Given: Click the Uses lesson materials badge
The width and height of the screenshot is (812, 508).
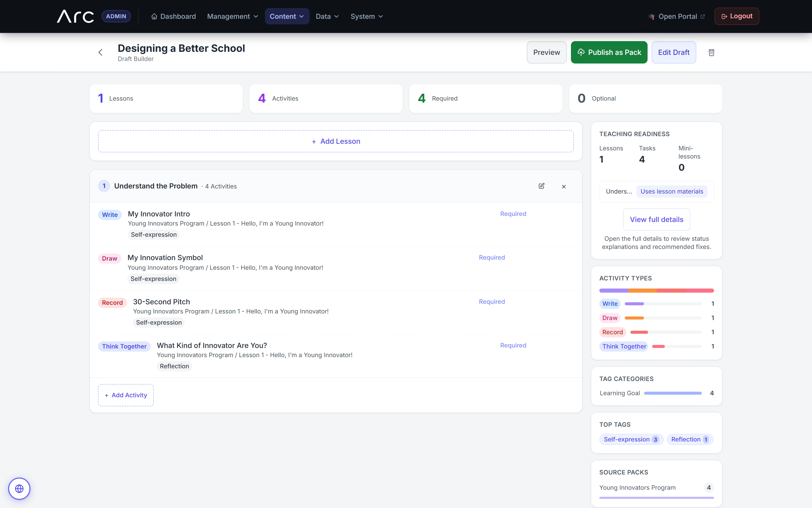Looking at the screenshot, I should click(671, 192).
